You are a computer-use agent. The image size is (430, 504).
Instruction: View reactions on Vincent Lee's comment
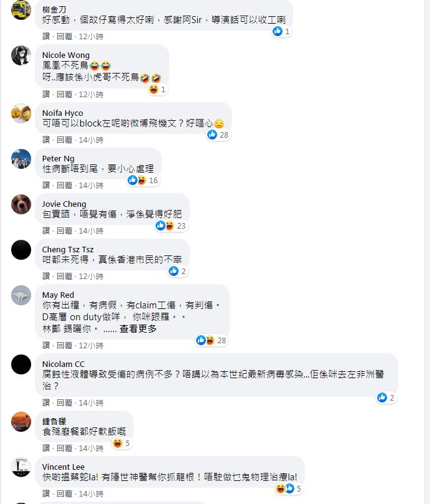point(289,489)
